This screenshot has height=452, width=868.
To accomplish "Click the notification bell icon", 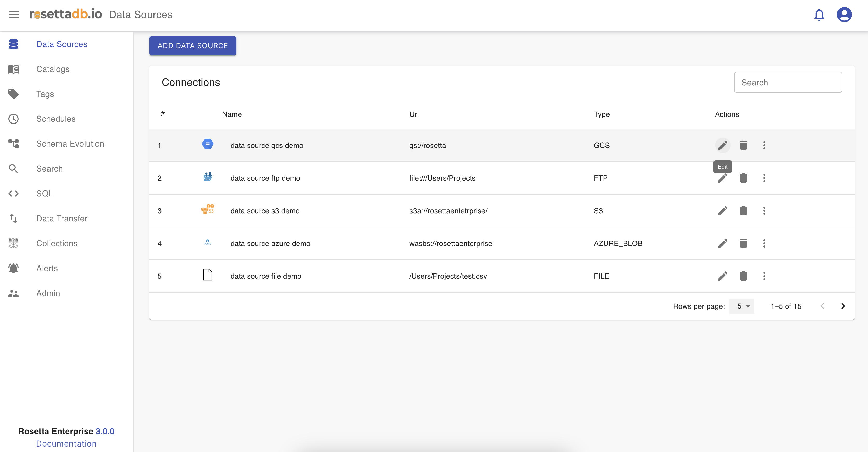I will pos(819,15).
